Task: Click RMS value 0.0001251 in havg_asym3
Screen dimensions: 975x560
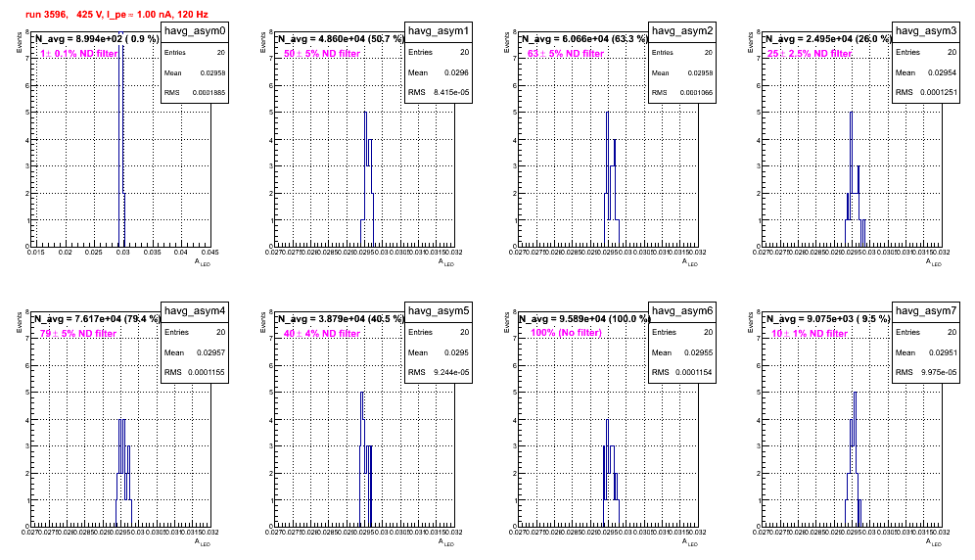Action: click(x=940, y=92)
